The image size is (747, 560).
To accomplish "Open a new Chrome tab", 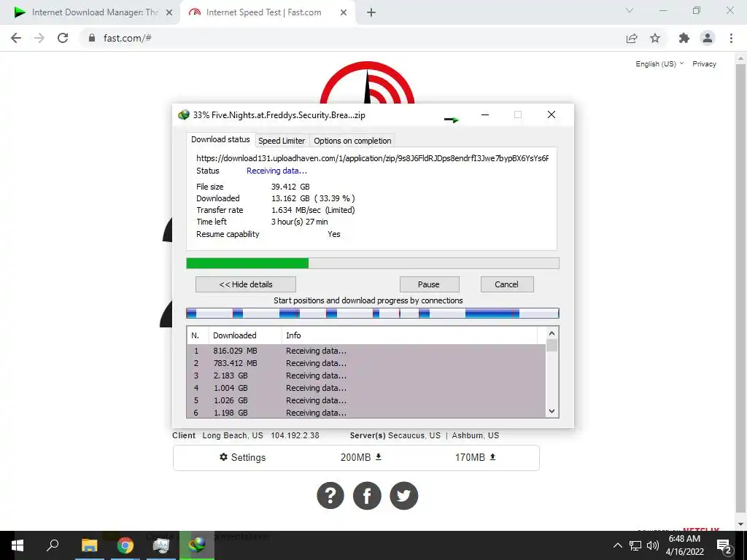I will (371, 13).
